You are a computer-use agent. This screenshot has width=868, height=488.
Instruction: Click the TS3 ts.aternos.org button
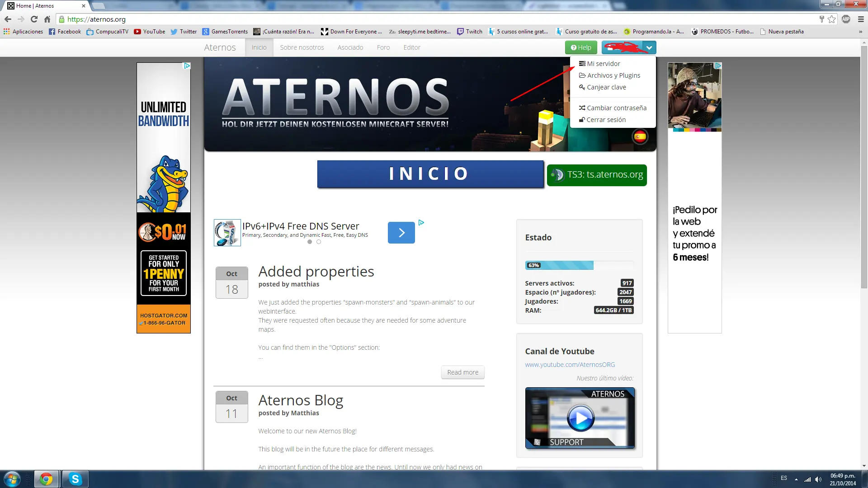tap(597, 175)
